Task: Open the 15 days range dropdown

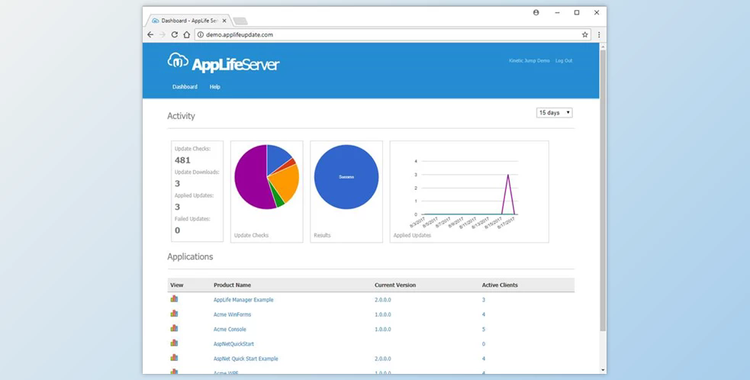Action: point(554,113)
